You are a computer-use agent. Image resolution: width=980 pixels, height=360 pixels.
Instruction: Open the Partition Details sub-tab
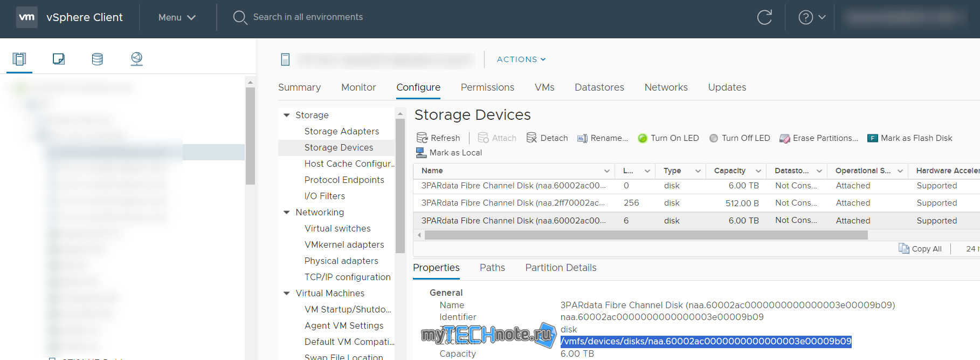pyautogui.click(x=561, y=268)
